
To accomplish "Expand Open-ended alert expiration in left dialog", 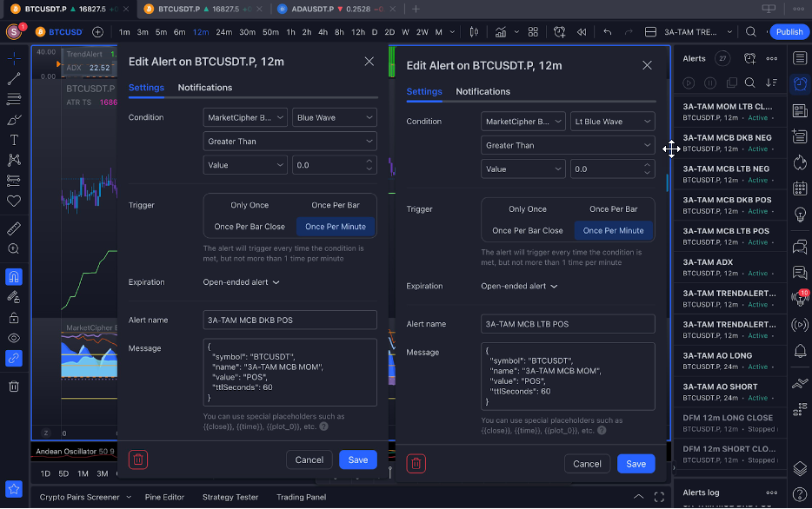I will click(242, 282).
